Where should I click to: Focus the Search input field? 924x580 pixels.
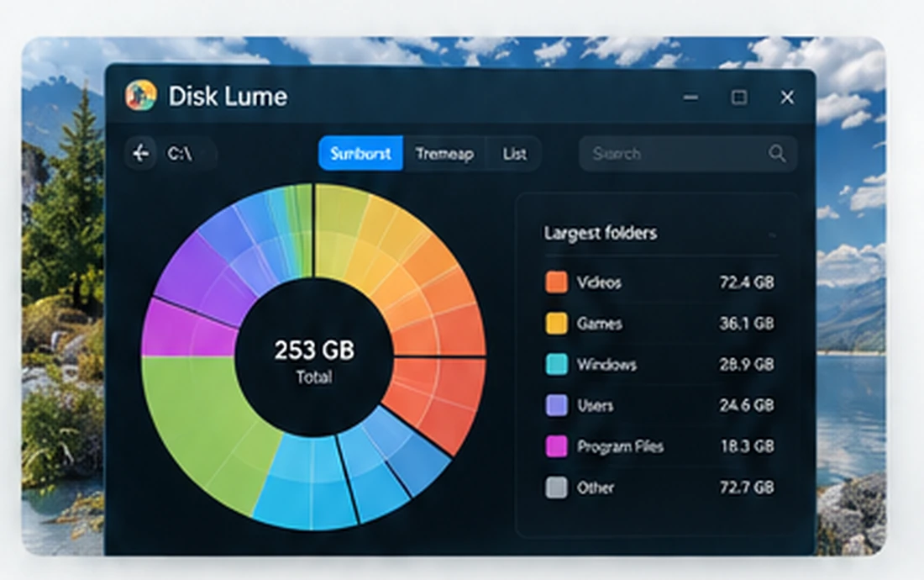pyautogui.click(x=688, y=154)
